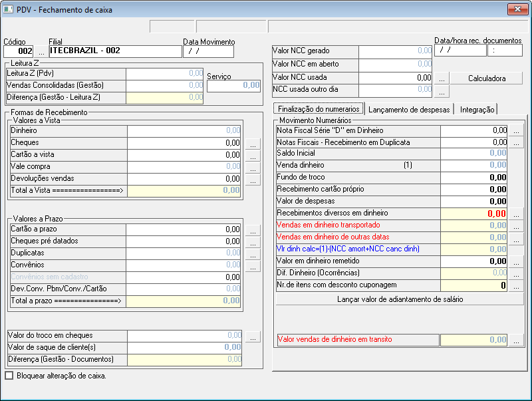Open ellipsis button for Valor em dinheiro remetido
The height and width of the screenshot is (401, 532).
point(516,261)
